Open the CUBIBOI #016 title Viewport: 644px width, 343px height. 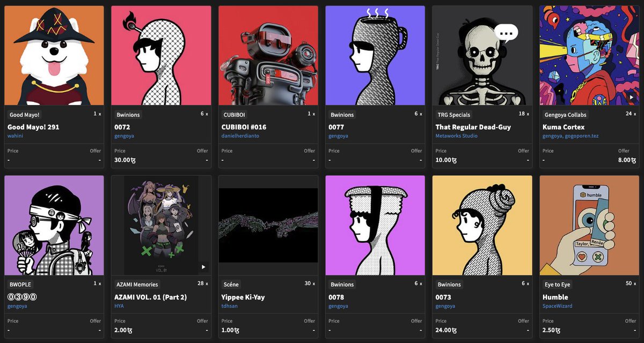(x=244, y=127)
